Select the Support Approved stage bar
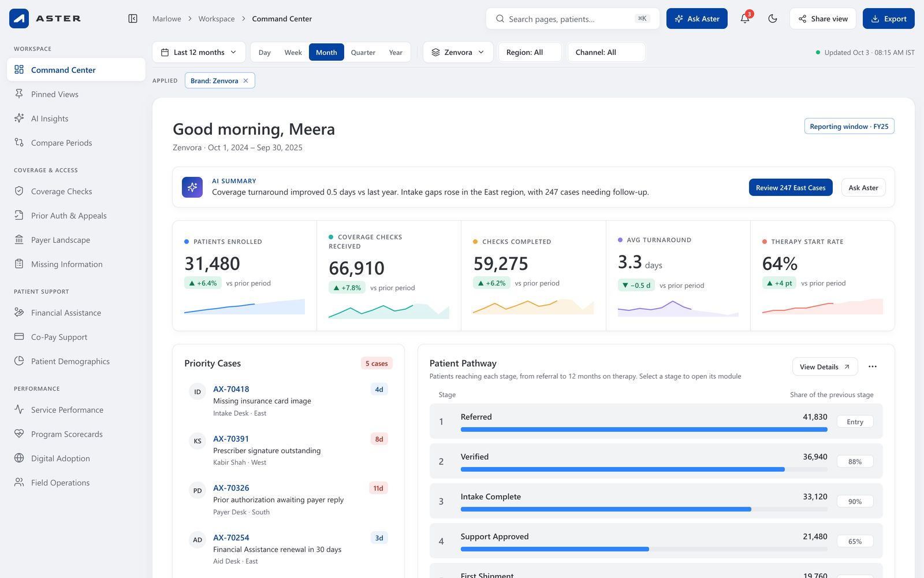 [x=644, y=549]
